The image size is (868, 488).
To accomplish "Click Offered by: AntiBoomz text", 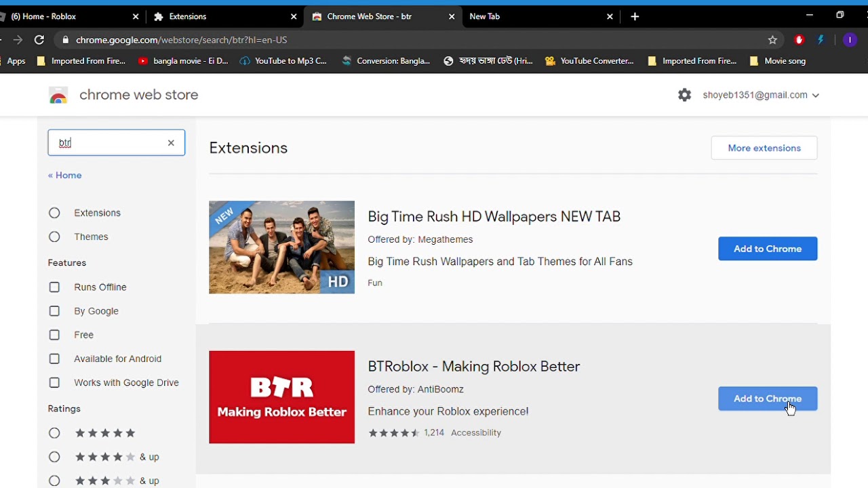I will (416, 389).
